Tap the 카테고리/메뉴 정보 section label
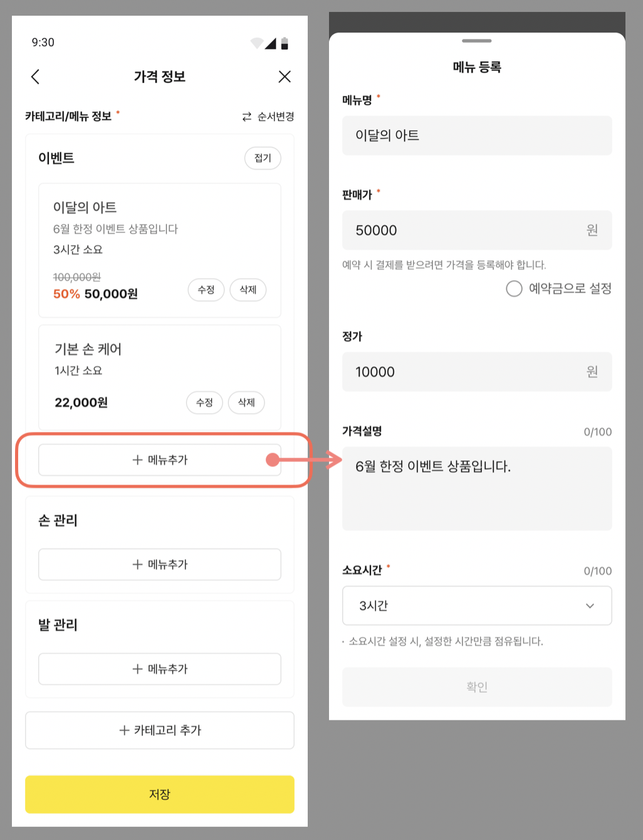 (x=68, y=116)
